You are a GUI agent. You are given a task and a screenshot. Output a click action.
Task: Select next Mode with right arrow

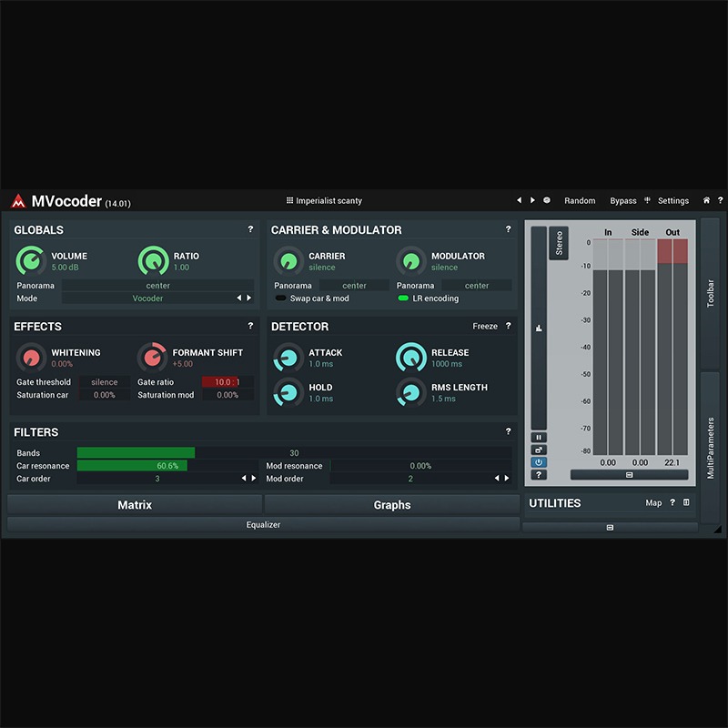click(249, 298)
